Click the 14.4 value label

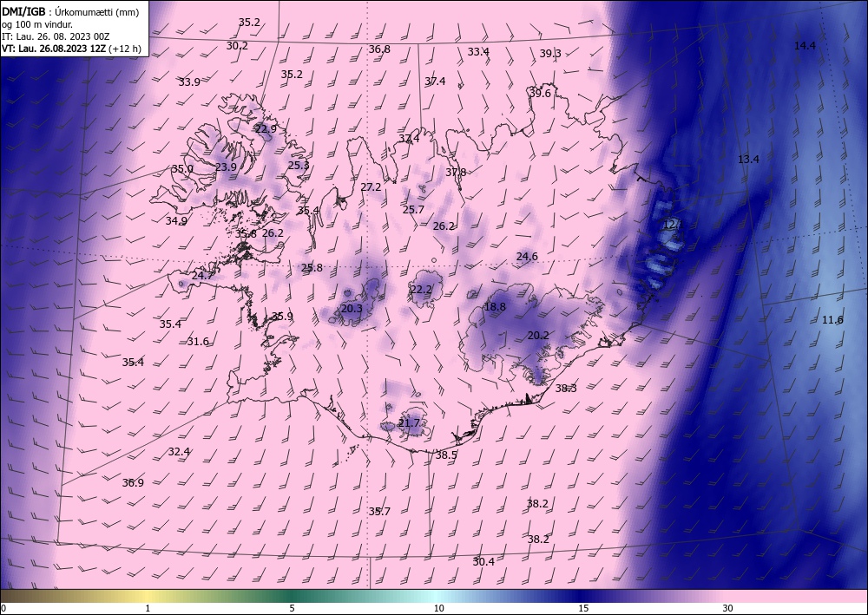(805, 46)
